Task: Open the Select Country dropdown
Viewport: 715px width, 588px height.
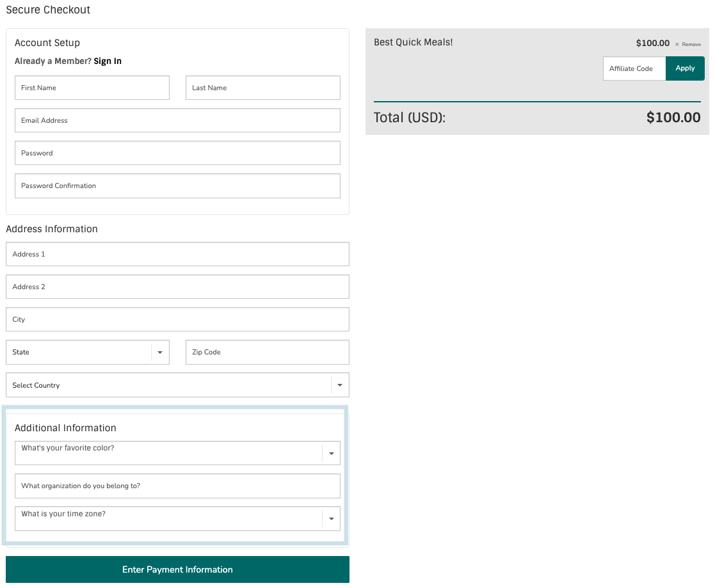Action: [177, 385]
